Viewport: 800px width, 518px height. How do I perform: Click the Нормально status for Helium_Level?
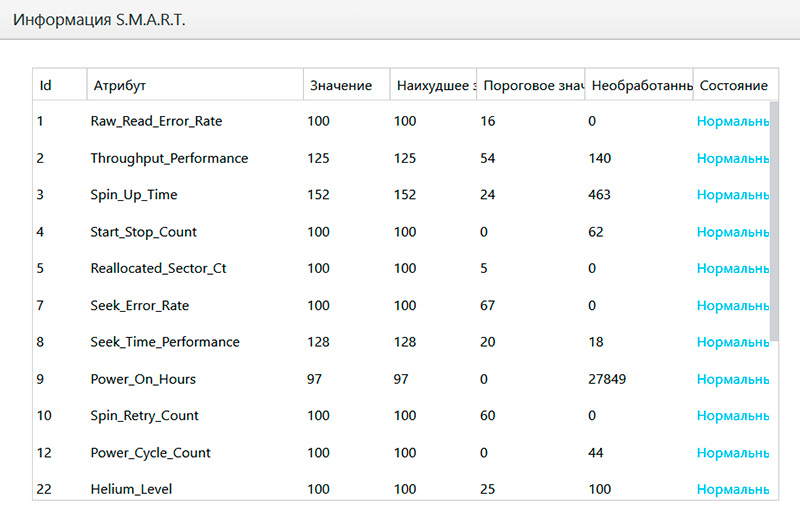point(732,489)
